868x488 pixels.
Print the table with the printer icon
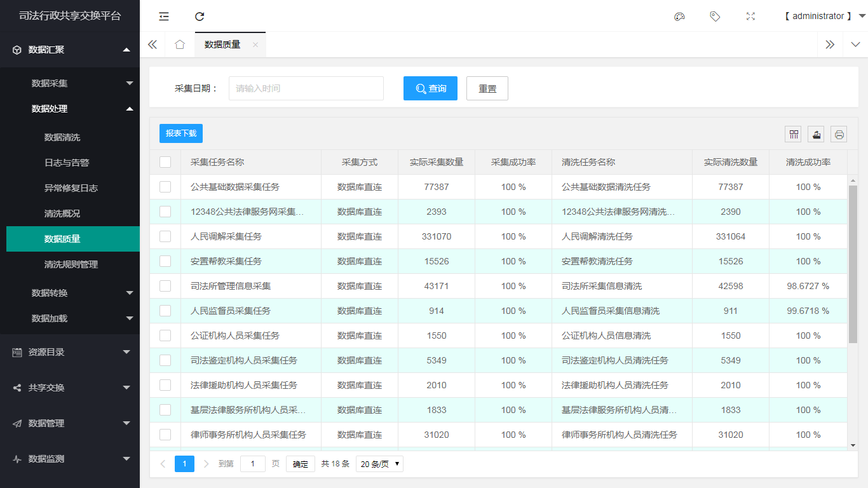[839, 134]
